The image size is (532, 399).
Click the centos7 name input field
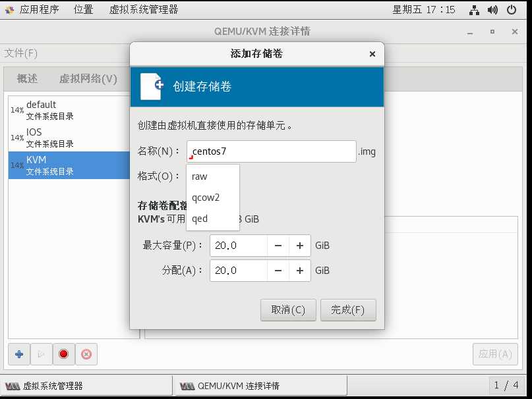point(272,151)
